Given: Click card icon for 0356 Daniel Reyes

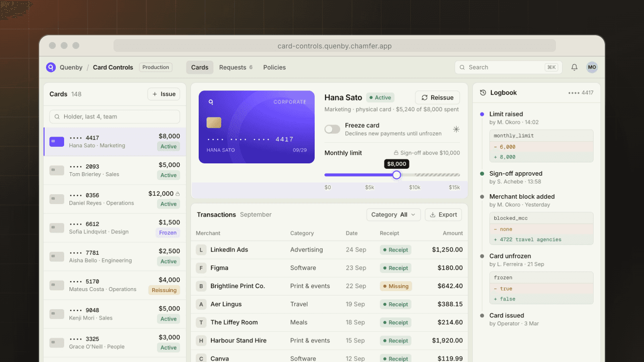Looking at the screenshot, I should click(x=57, y=199).
